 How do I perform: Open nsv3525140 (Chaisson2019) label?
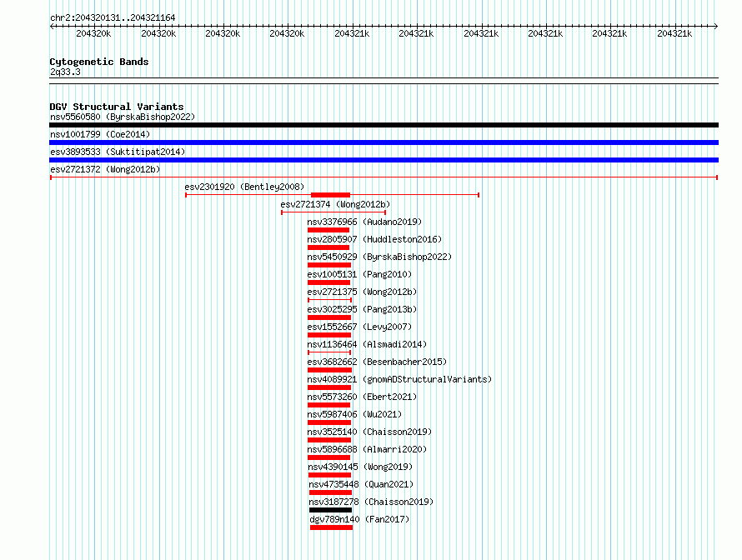[369, 432]
